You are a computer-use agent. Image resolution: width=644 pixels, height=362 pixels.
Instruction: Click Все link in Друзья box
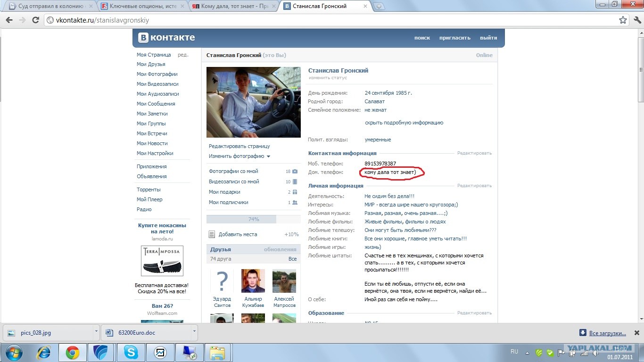pos(292,259)
